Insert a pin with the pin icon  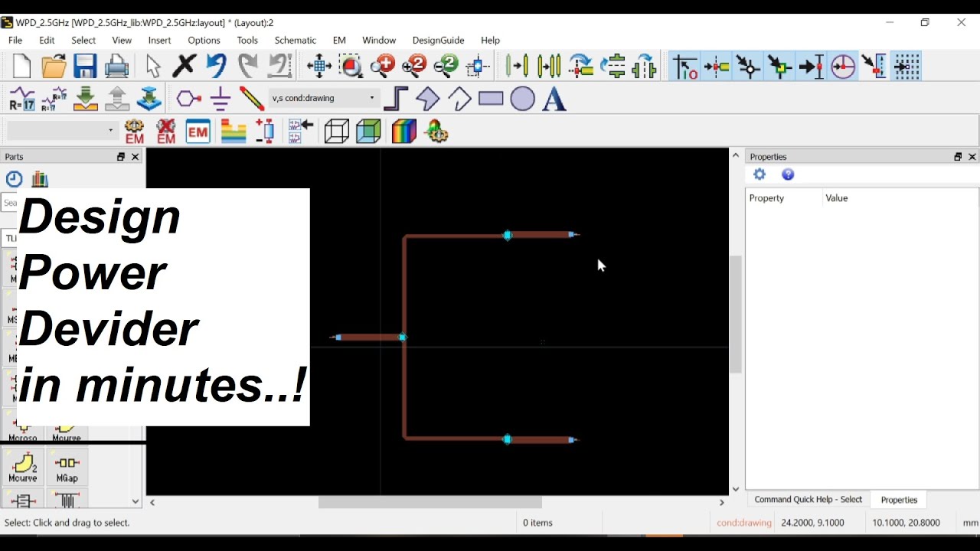[188, 99]
